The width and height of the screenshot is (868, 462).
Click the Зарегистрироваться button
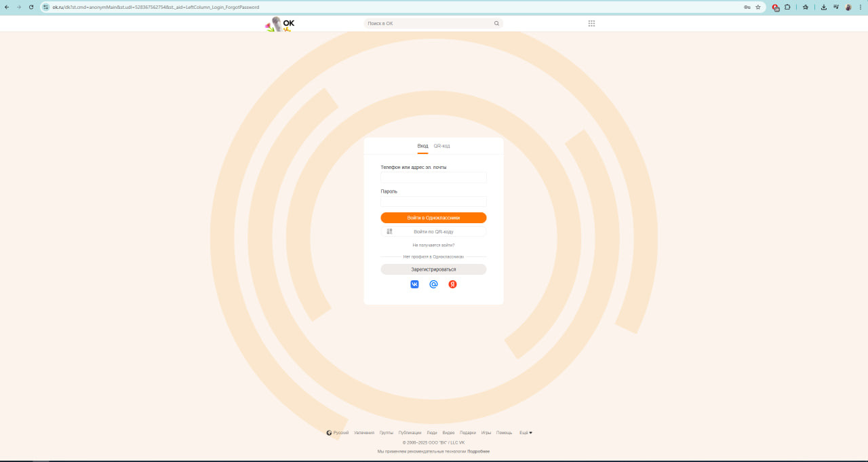(434, 269)
